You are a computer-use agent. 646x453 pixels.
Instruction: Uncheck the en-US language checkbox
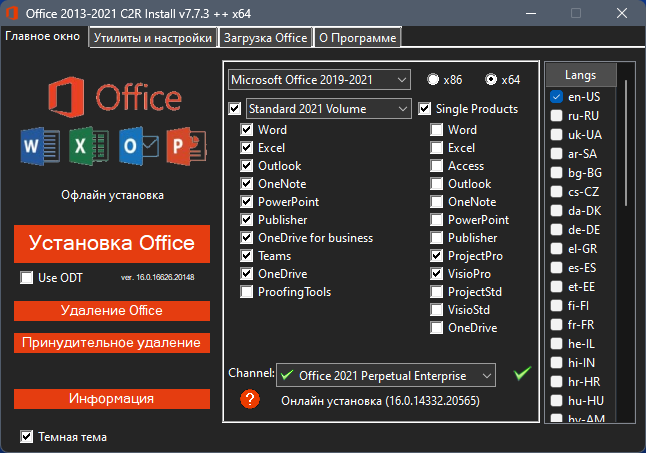[557, 97]
